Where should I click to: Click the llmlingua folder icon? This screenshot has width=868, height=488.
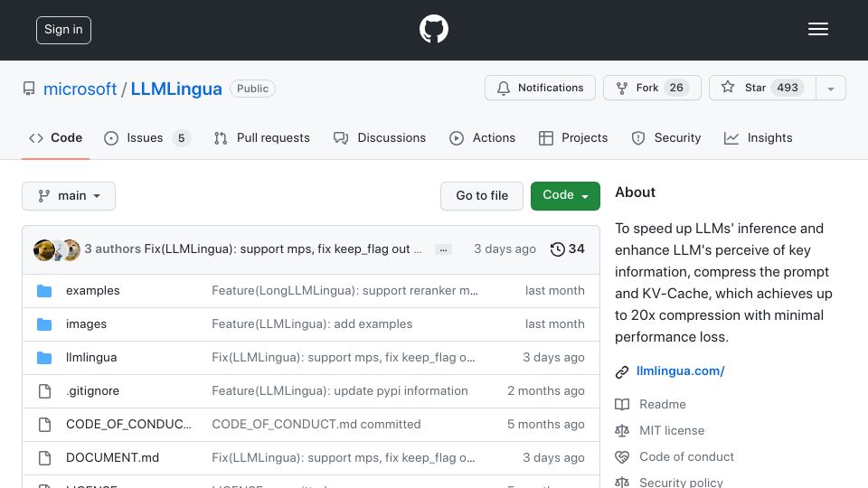pos(44,358)
